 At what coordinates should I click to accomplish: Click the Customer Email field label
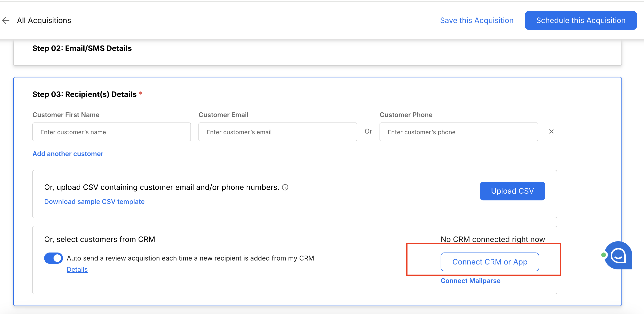[223, 115]
